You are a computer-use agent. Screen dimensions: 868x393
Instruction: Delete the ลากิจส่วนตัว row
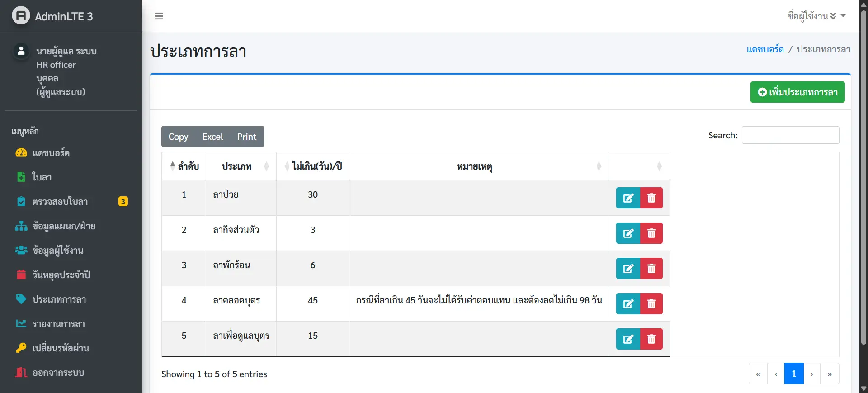tap(651, 233)
